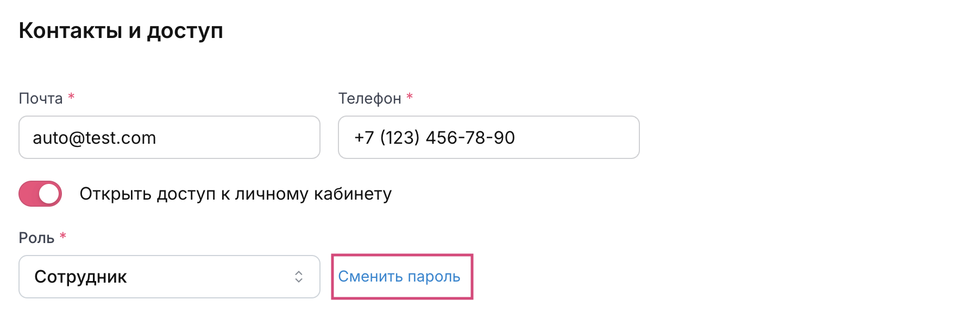Click the auto@test.com text in the email field
Image resolution: width=980 pixels, height=319 pixels.
[95, 138]
